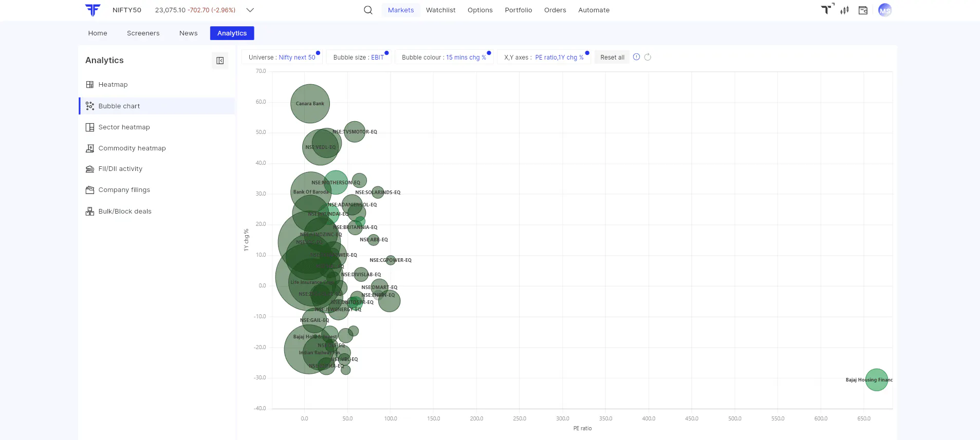The image size is (980, 440).
Task: View the Orders tab
Action: coord(555,10)
